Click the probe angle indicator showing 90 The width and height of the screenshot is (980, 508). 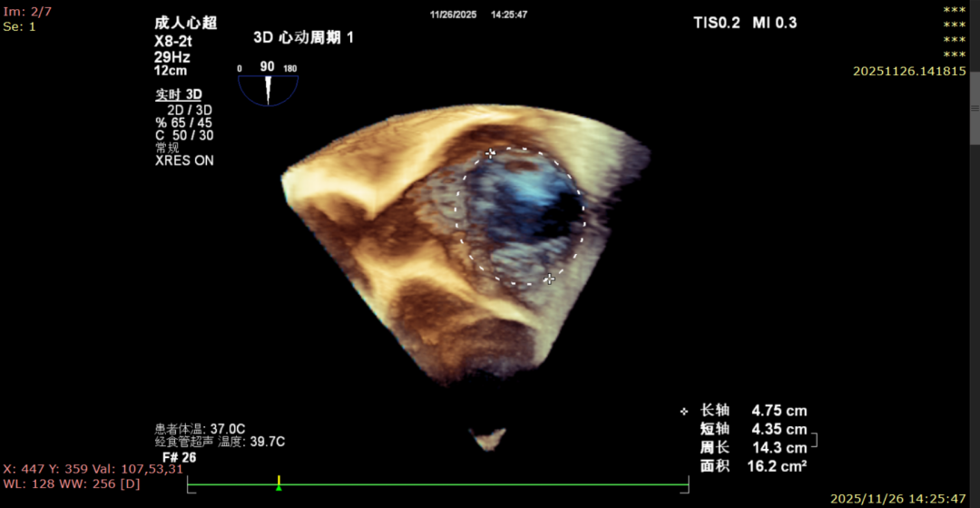[268, 85]
